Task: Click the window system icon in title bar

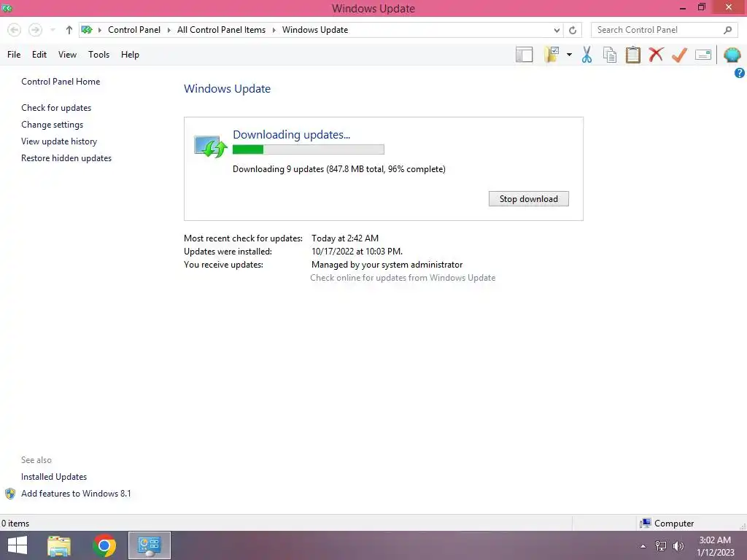Action: tap(7, 8)
